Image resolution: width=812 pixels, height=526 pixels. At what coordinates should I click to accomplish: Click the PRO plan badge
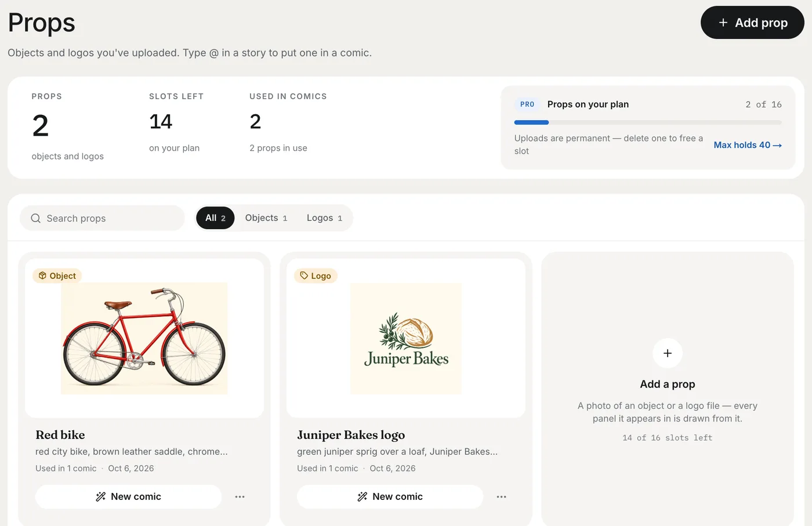[x=527, y=104]
